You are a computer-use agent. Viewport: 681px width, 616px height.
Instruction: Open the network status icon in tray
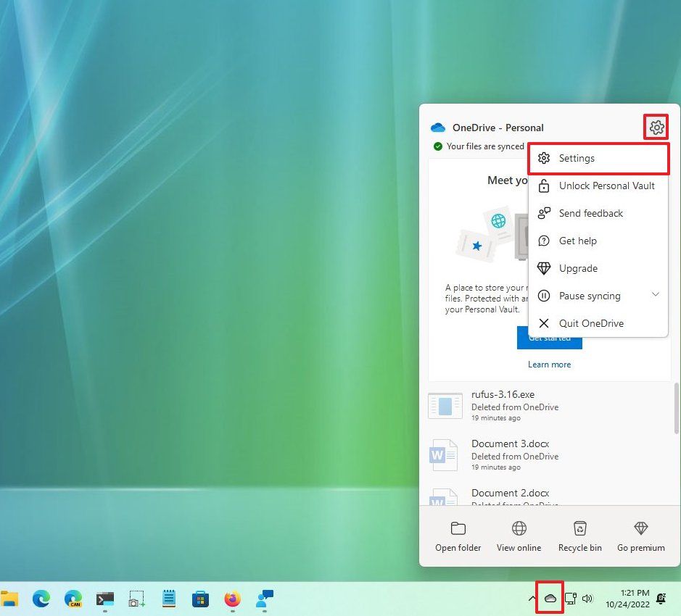pyautogui.click(x=570, y=599)
